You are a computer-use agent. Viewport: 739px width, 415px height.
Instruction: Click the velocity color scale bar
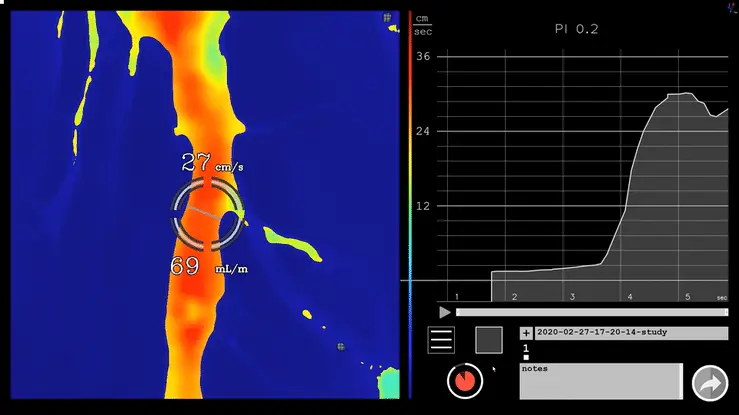click(410, 200)
